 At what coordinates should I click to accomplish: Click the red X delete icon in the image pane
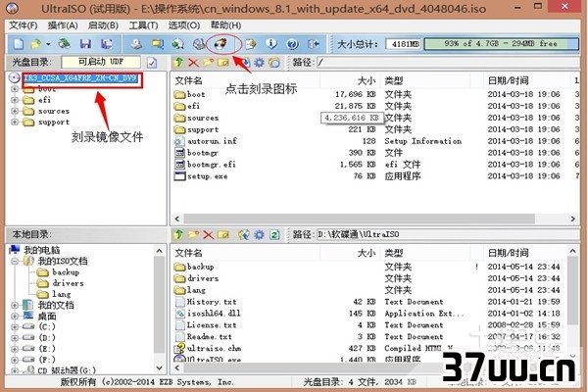(193, 63)
